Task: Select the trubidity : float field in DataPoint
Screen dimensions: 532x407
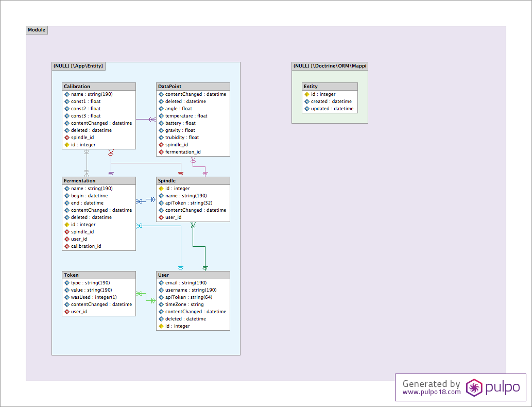Action: pos(182,138)
